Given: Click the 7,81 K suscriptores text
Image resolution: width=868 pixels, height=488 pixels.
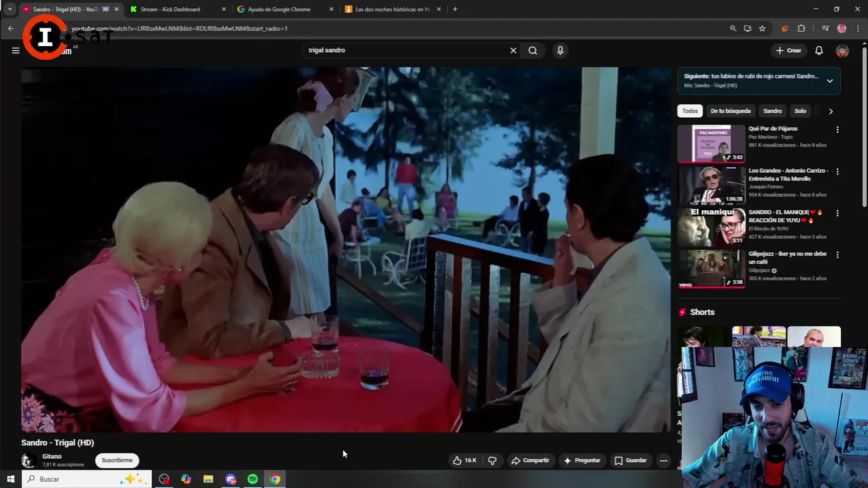Looking at the screenshot, I should tap(63, 465).
